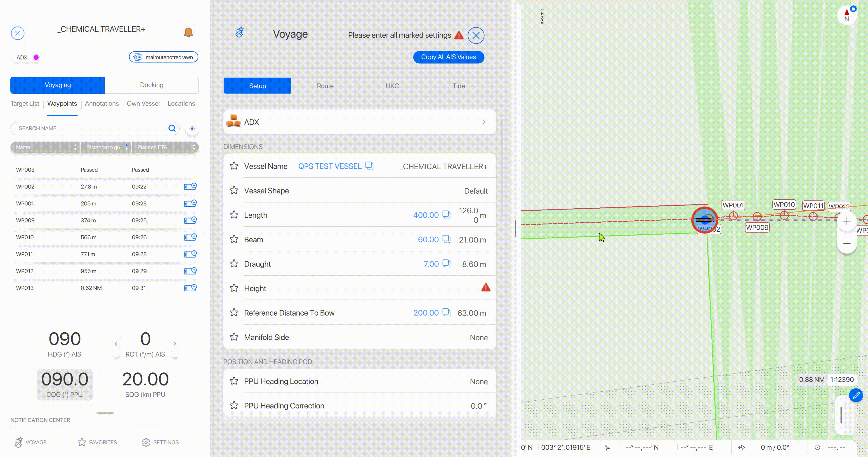Screen dimensions: 868x457
Task: Favorite the Vessel Name star
Action: [x=234, y=166]
